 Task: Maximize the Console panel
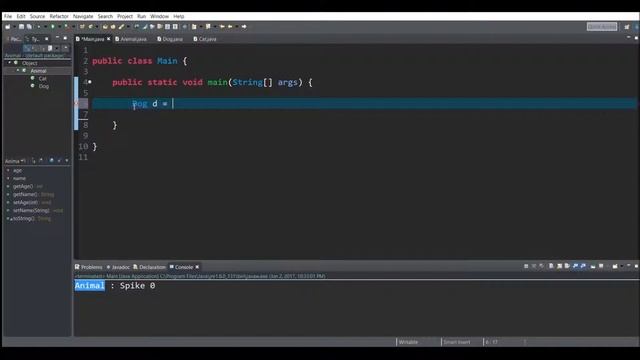click(636, 266)
